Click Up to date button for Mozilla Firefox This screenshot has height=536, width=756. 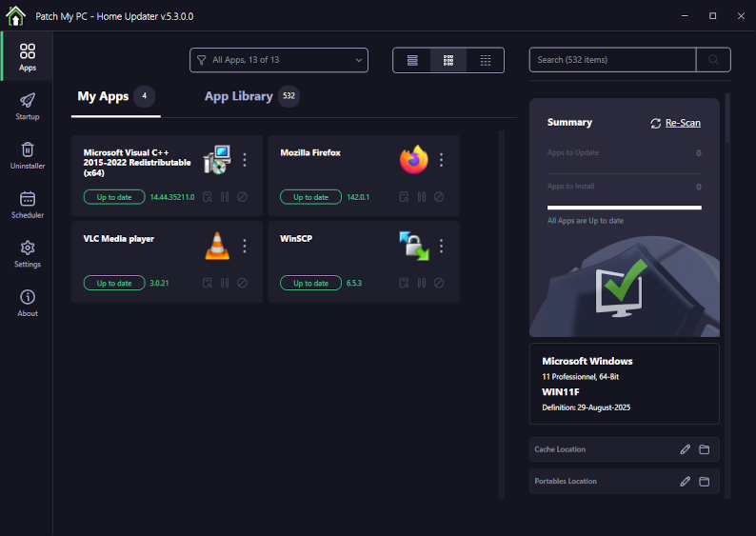[311, 197]
